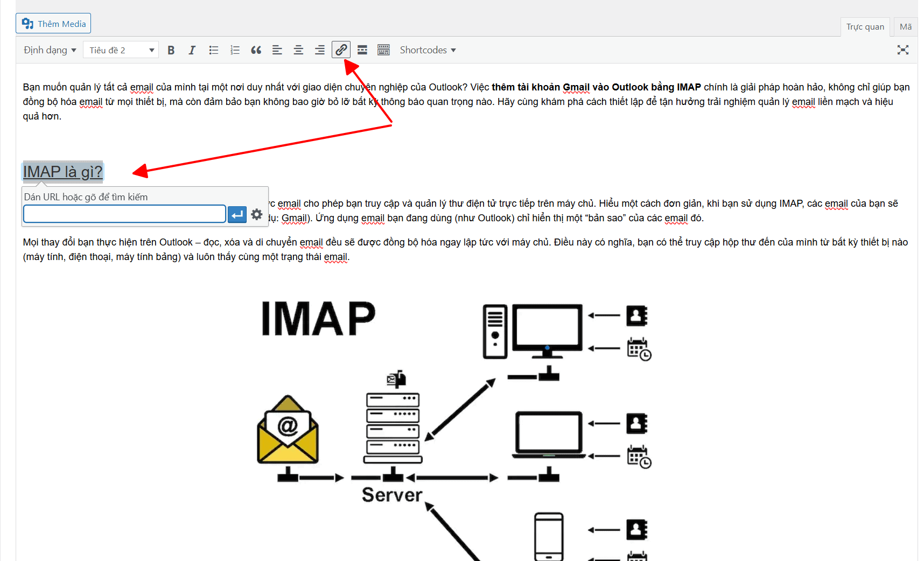Switch to the Mã editor tab
Viewport: 924px width, 561px height.
(905, 27)
